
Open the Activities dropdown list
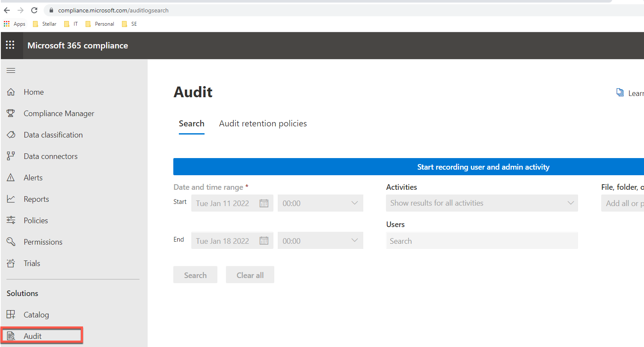click(x=481, y=203)
